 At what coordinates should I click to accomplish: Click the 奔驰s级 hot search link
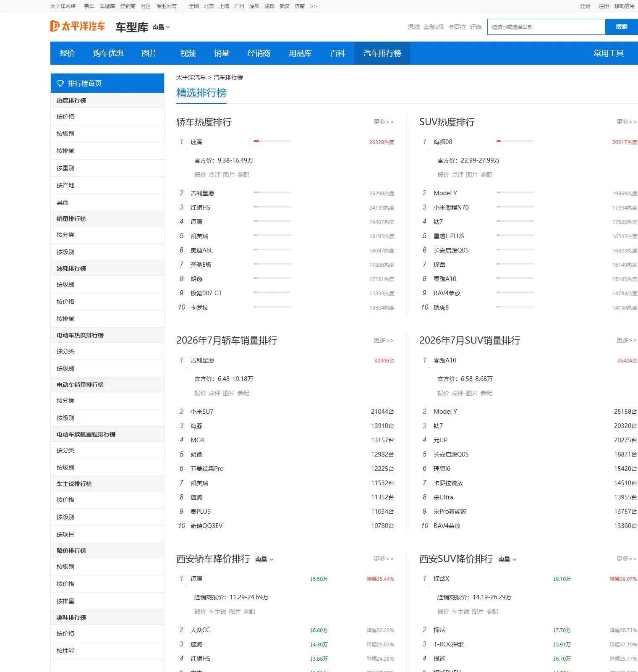[434, 27]
